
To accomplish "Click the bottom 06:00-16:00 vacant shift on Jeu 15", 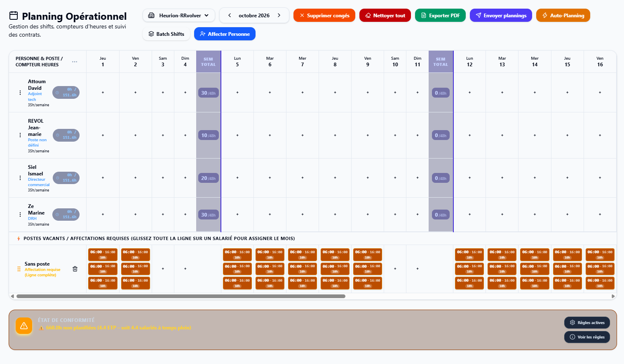I will 567,283.
